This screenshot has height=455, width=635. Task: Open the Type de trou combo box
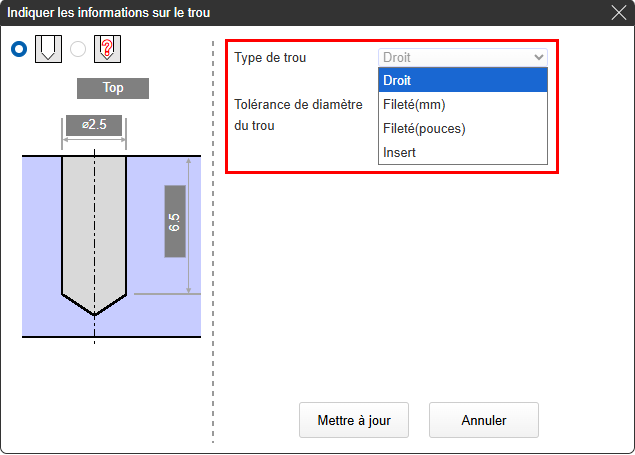pyautogui.click(x=463, y=58)
